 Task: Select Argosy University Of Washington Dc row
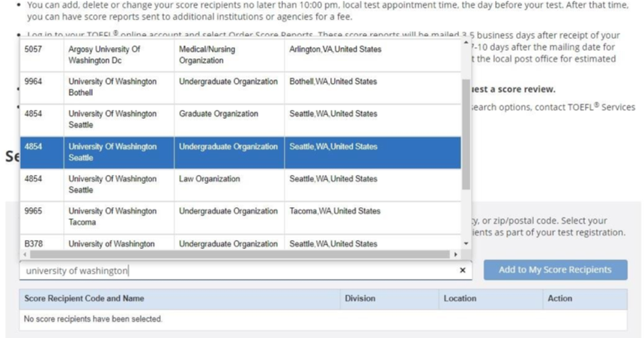(x=240, y=55)
